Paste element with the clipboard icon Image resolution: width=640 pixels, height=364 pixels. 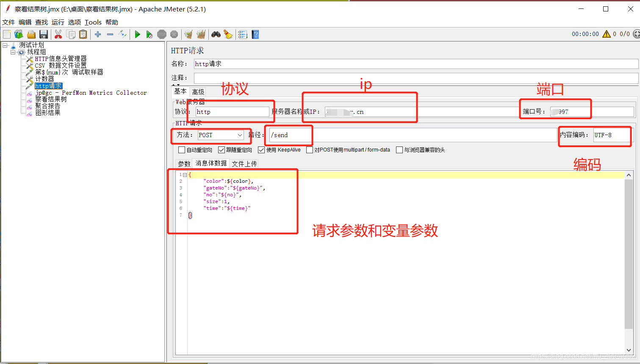[x=83, y=34]
